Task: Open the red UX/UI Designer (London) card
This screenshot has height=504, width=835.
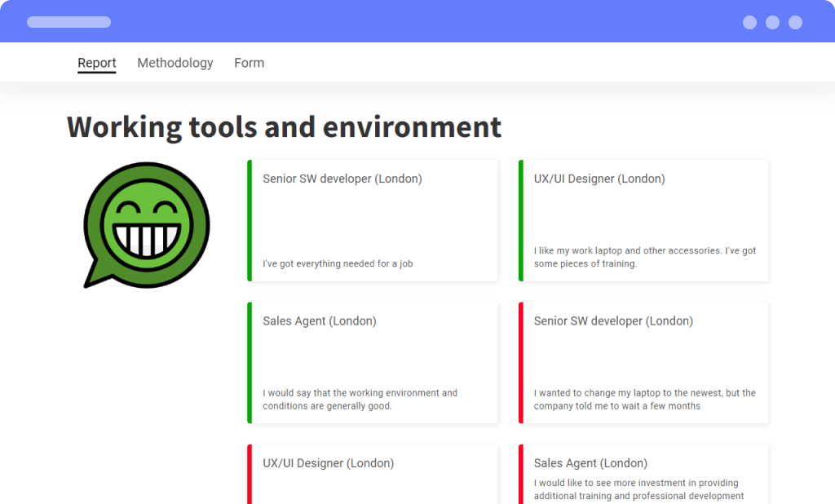Action: pyautogui.click(x=373, y=474)
